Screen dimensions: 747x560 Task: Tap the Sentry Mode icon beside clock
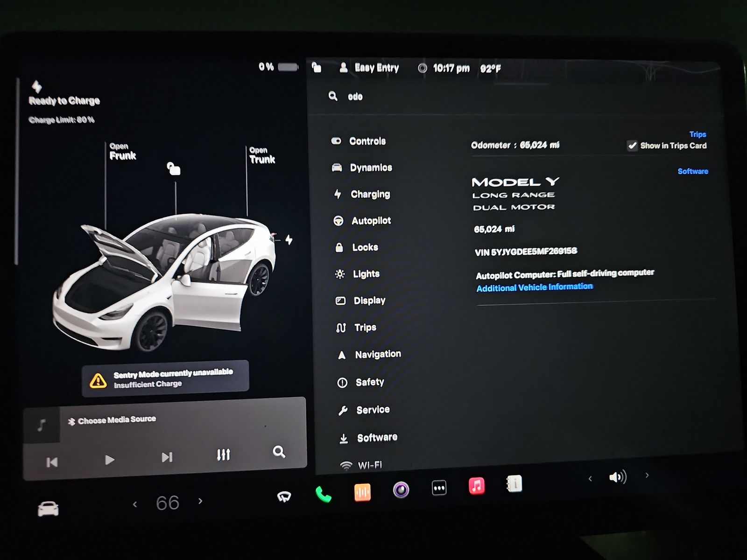pyautogui.click(x=423, y=68)
